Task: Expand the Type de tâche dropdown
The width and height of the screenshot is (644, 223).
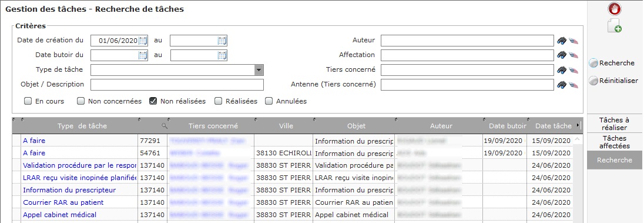Action: tap(259, 70)
